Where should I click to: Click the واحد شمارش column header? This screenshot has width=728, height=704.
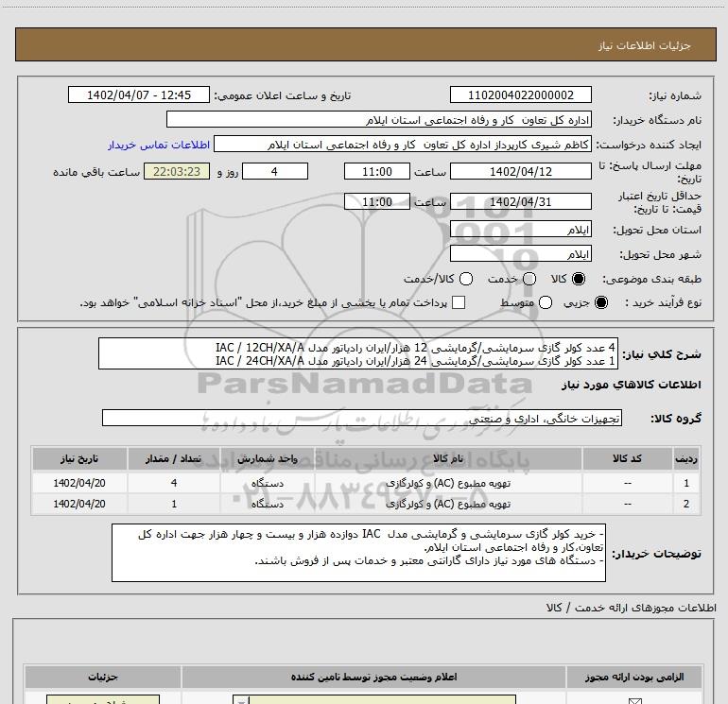point(268,458)
